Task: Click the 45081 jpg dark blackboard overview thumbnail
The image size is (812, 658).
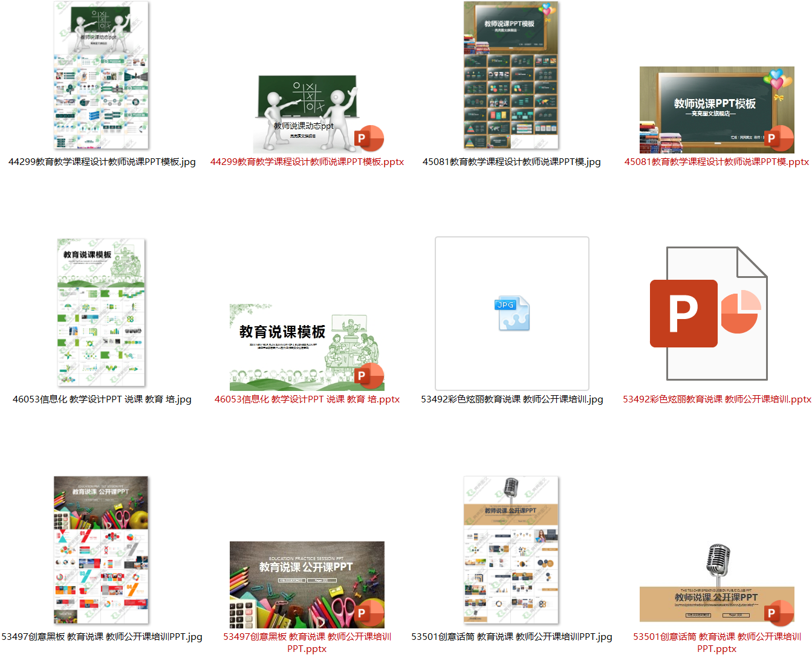Action: coord(512,76)
